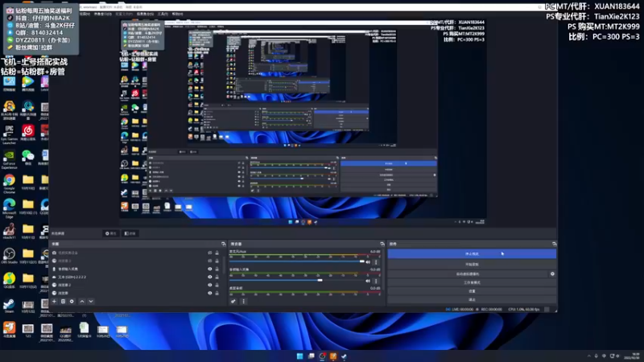Image resolution: width=644 pixels, height=362 pixels.
Task: Open 设置 settings from Controls
Action: (x=472, y=291)
